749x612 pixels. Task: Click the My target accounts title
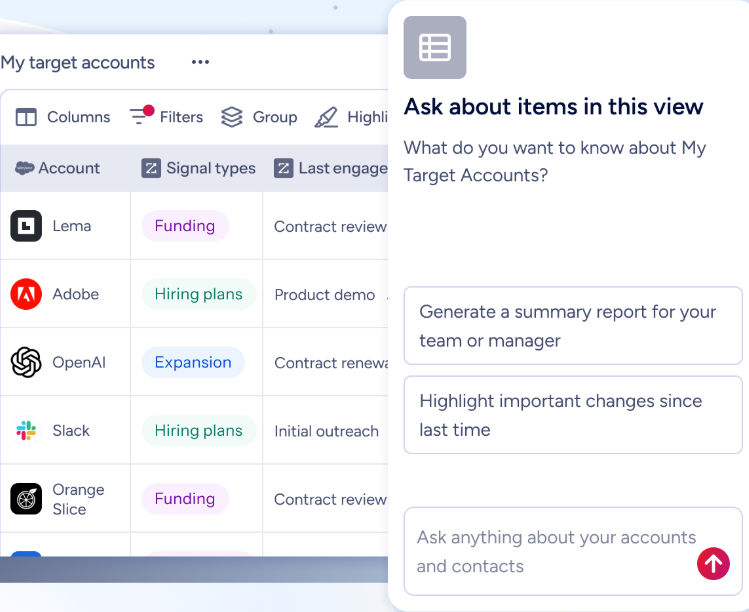tap(77, 63)
